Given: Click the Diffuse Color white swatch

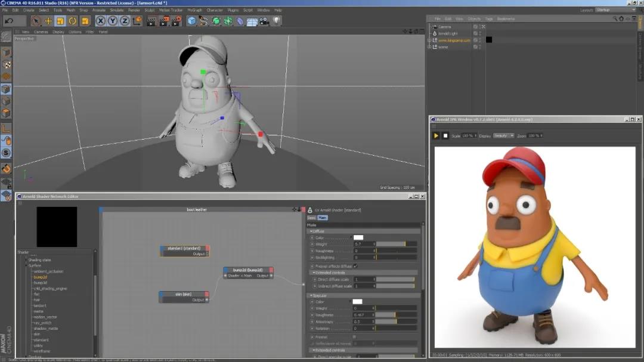Looking at the screenshot, I should pyautogui.click(x=358, y=237).
